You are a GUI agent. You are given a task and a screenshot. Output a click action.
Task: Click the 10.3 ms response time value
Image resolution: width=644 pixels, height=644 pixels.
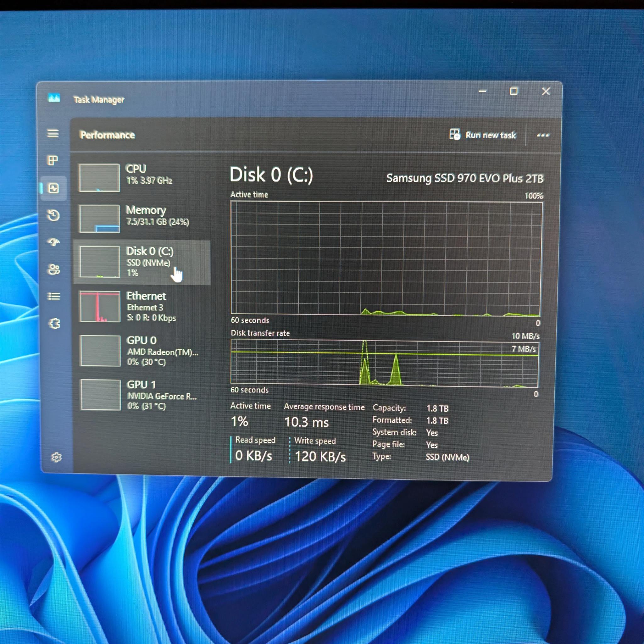coord(306,422)
